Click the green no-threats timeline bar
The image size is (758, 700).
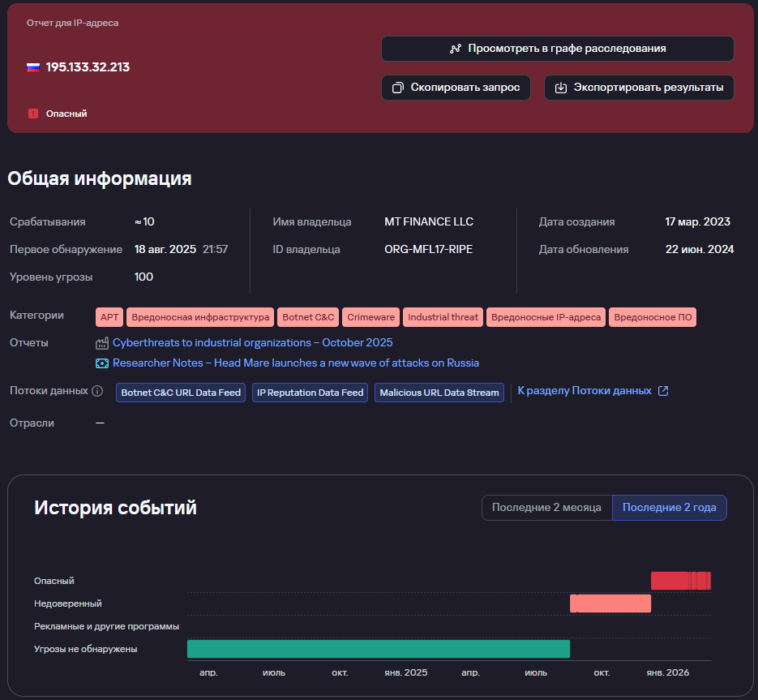point(378,649)
